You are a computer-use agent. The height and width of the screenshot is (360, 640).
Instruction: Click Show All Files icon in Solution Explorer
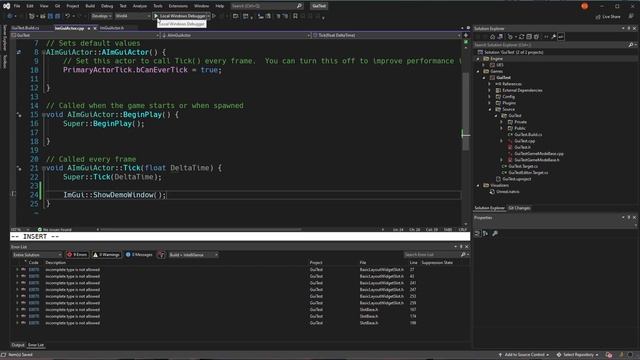(536, 37)
